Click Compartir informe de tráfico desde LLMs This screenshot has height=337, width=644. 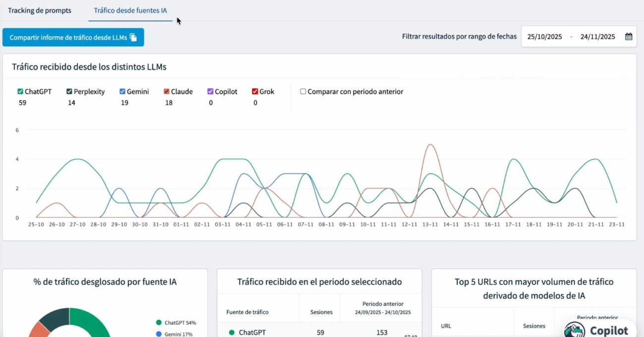(x=73, y=37)
